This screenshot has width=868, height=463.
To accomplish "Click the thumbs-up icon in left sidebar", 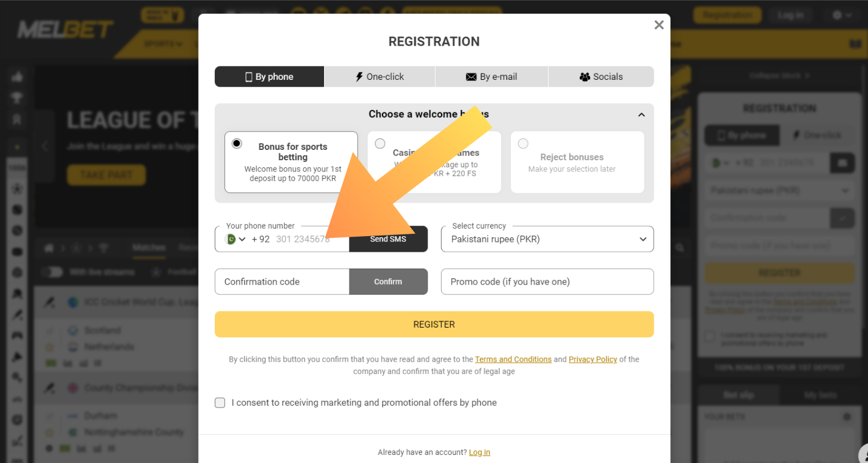I will pos(17,76).
